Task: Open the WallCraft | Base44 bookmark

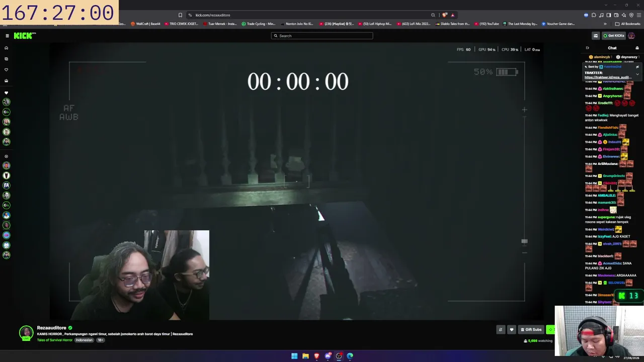Action: [145, 24]
